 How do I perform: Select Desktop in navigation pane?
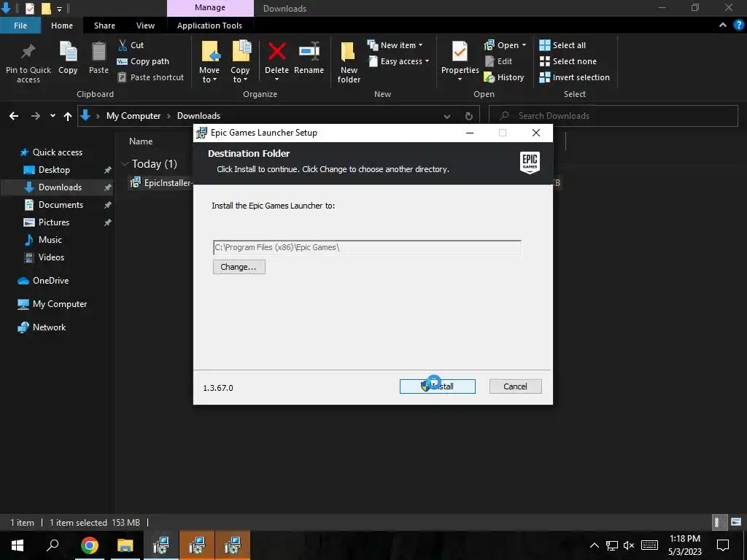[54, 169]
